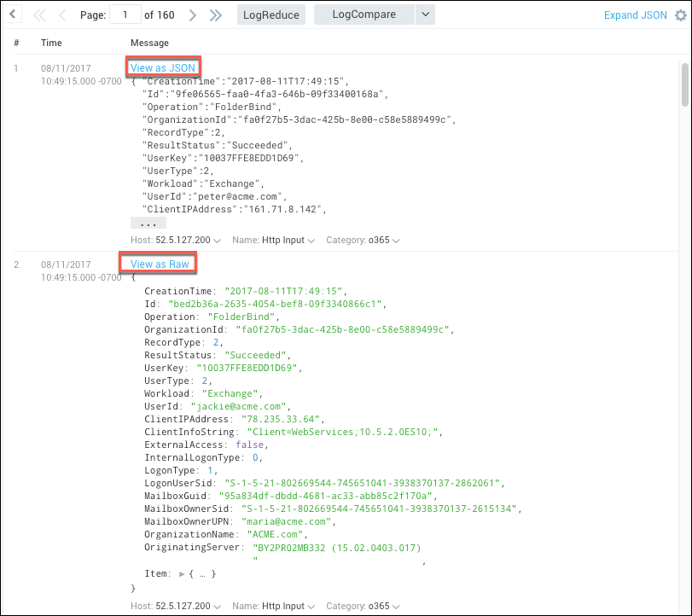Jump back with the first page double-arrow
Image resolution: width=692 pixels, height=616 pixels.
tap(38, 14)
